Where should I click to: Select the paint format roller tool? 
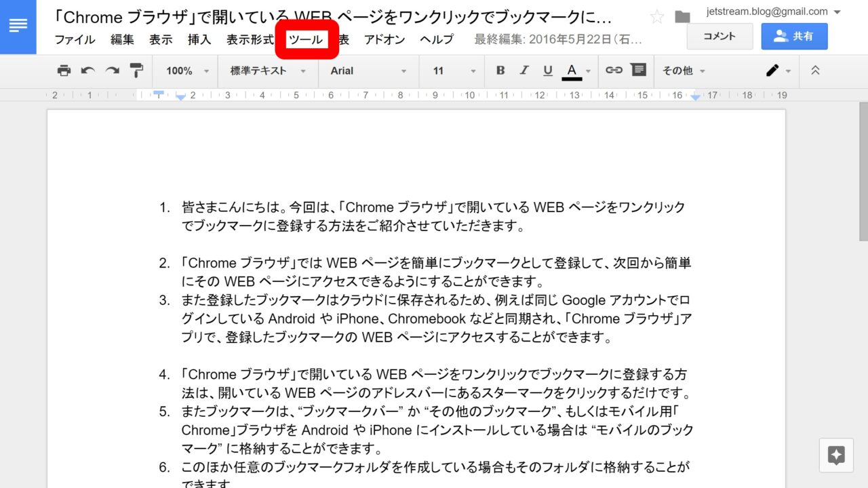136,70
